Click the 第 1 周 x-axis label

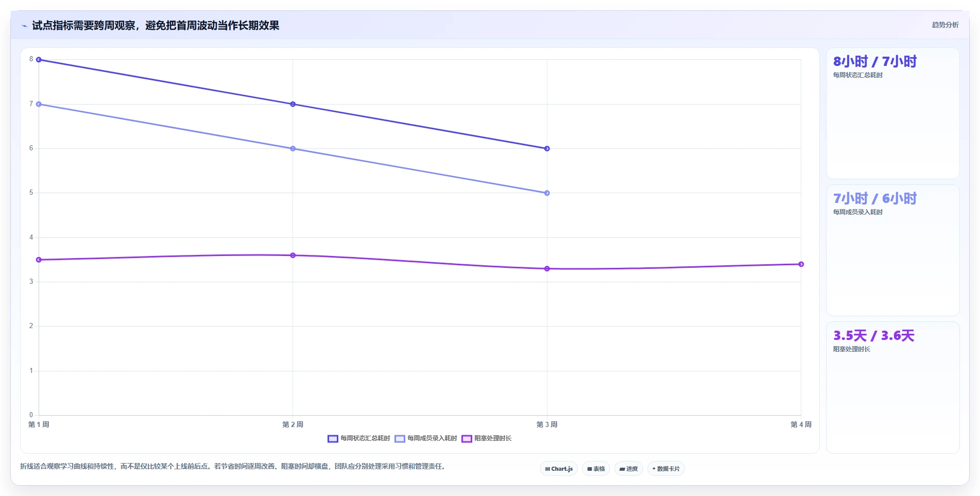pyautogui.click(x=39, y=424)
